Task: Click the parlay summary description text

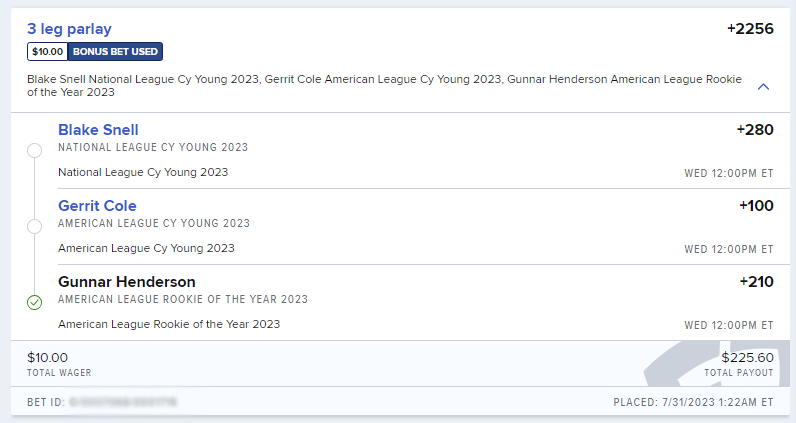Action: tap(384, 86)
